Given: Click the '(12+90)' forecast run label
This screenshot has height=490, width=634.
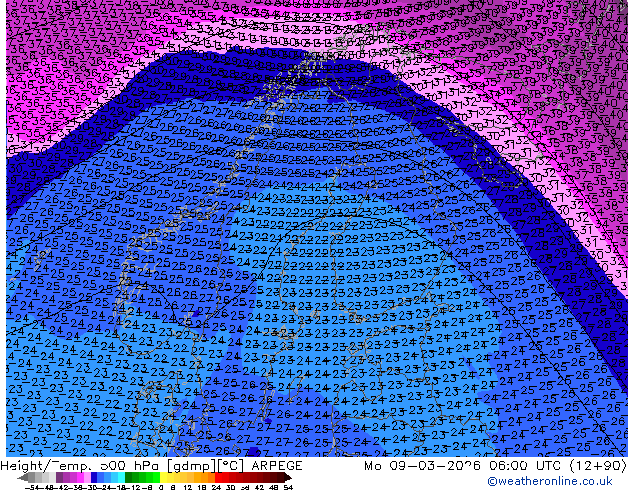Looking at the screenshot, I should pyautogui.click(x=598, y=466).
